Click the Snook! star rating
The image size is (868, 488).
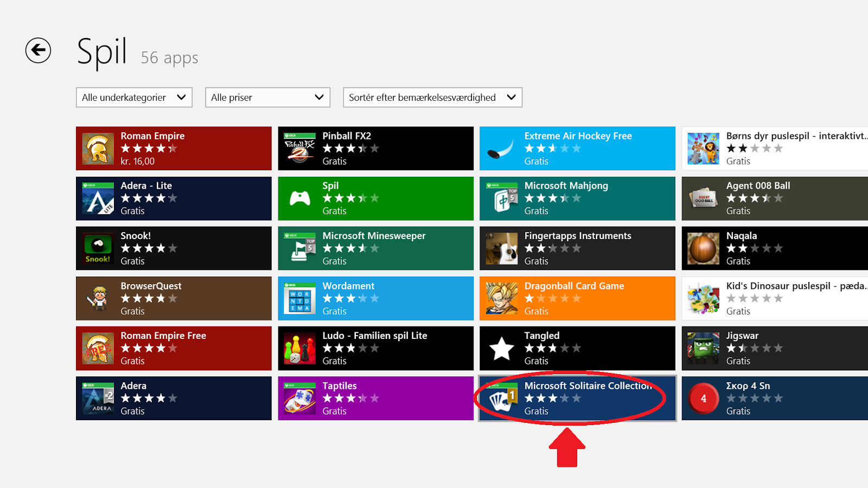point(149,248)
